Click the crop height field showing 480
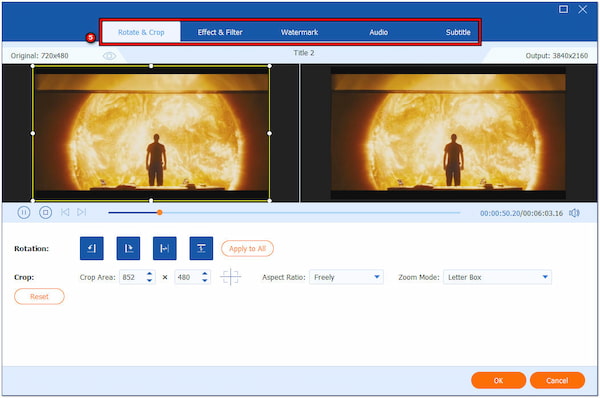 coord(188,277)
